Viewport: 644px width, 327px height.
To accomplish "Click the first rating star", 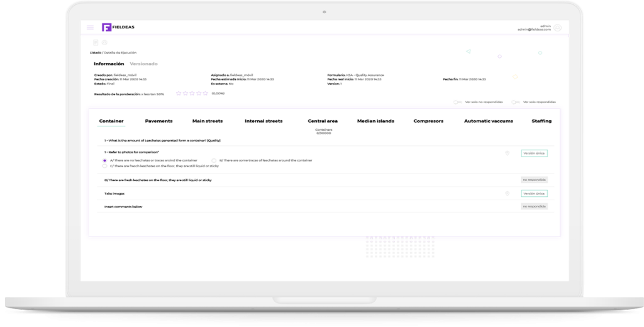I will (x=179, y=93).
